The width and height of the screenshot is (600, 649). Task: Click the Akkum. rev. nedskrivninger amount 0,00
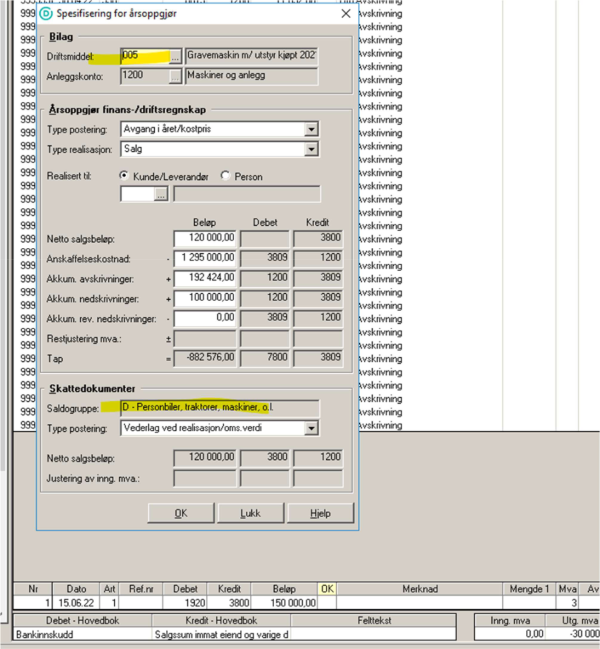(x=205, y=318)
